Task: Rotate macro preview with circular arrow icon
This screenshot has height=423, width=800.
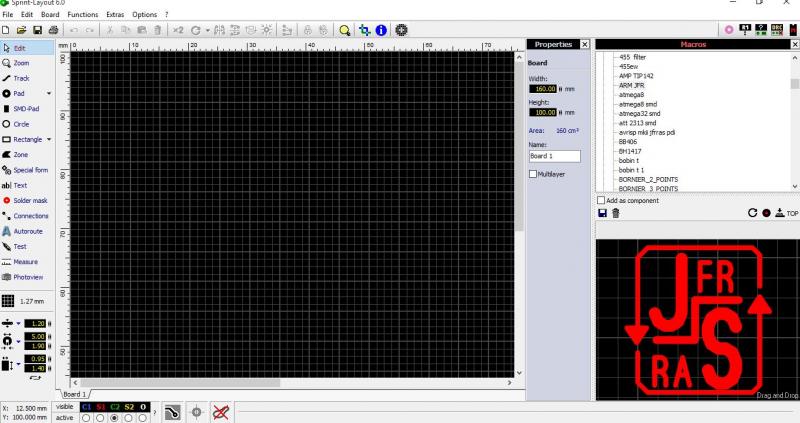Action: 752,213
